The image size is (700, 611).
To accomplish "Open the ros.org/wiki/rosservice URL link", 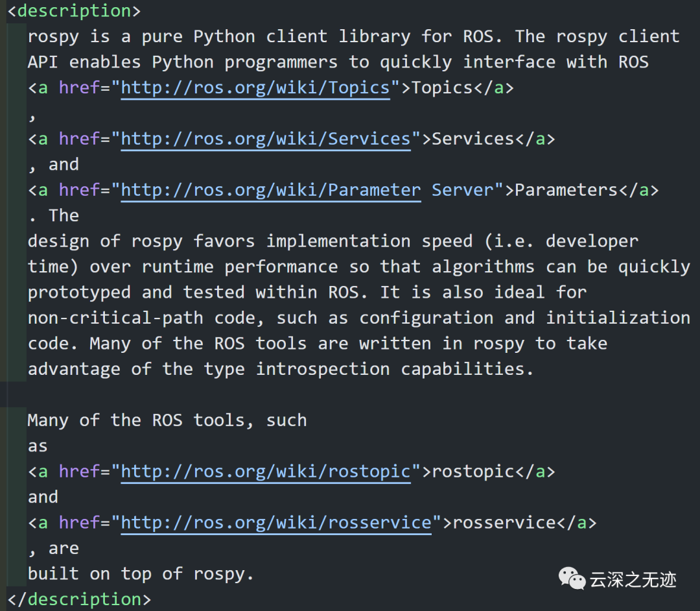I will (276, 523).
